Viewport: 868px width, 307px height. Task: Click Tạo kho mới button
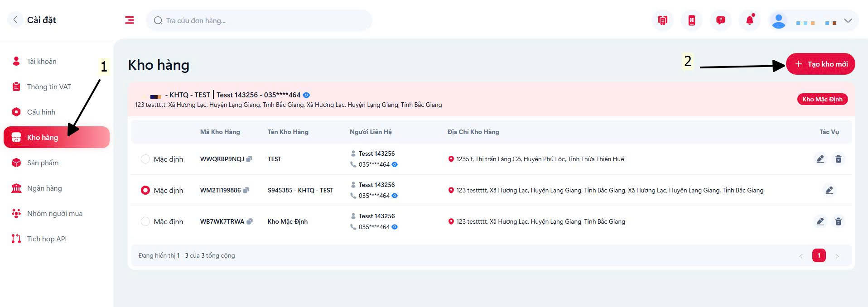tap(820, 64)
